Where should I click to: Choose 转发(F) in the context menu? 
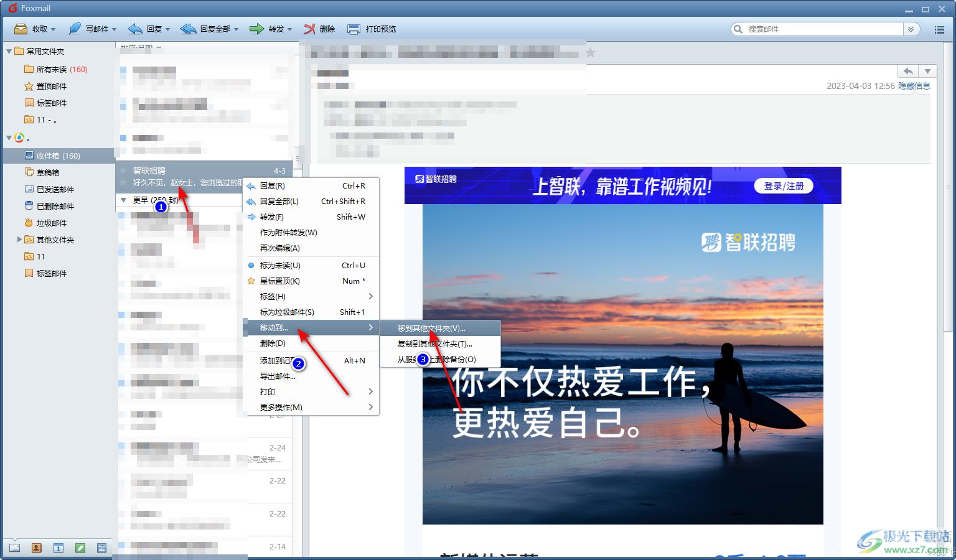click(x=311, y=217)
